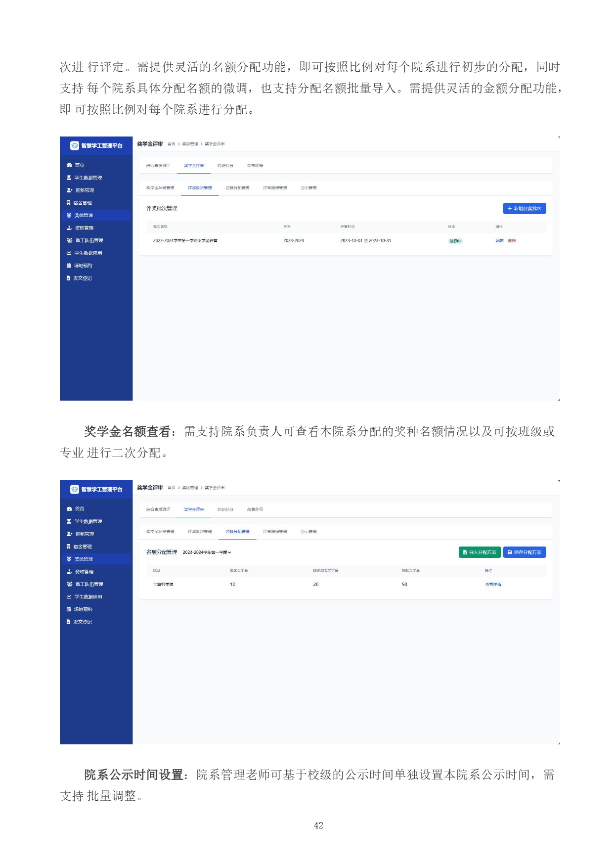Screen dimensions: 613x868
Task: Click 校级奖学金 quota field showing 50
Action: click(x=413, y=585)
